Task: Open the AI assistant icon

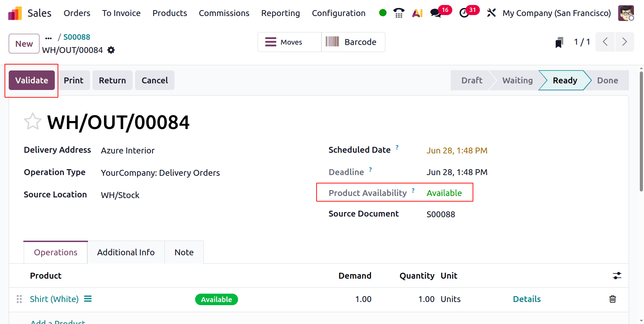Action: pyautogui.click(x=417, y=13)
